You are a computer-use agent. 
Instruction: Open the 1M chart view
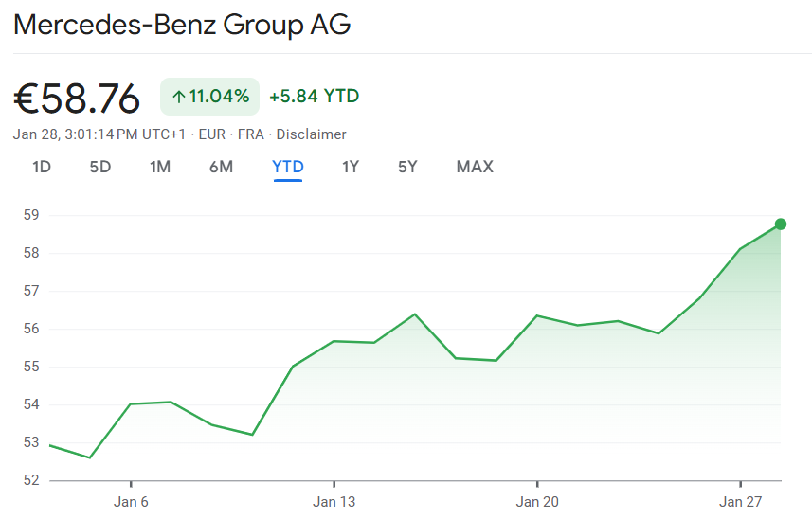160,167
